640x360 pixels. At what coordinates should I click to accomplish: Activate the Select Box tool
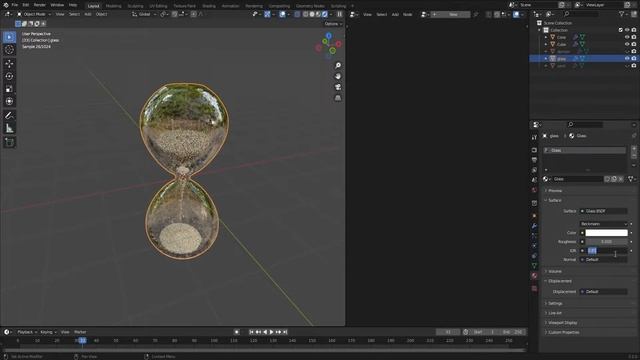point(9,37)
